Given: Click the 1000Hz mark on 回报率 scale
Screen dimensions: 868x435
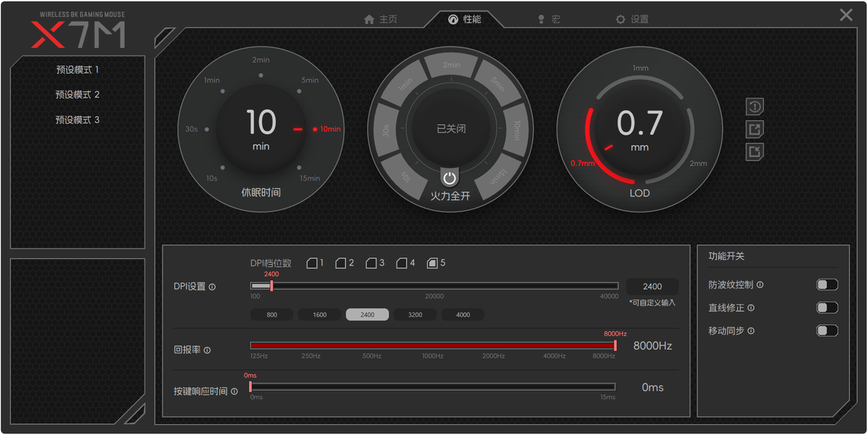Looking at the screenshot, I should (x=433, y=356).
